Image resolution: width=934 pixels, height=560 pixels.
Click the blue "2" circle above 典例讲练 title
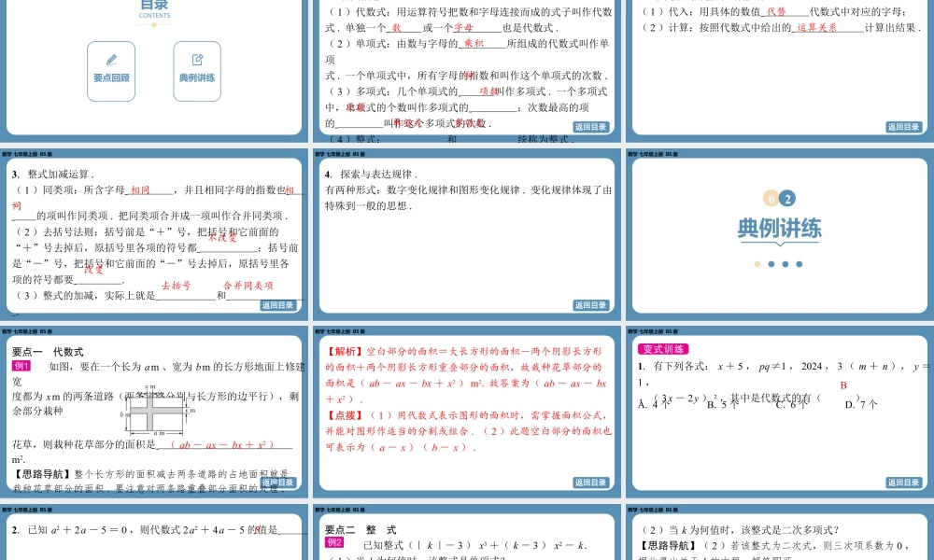[x=787, y=199]
